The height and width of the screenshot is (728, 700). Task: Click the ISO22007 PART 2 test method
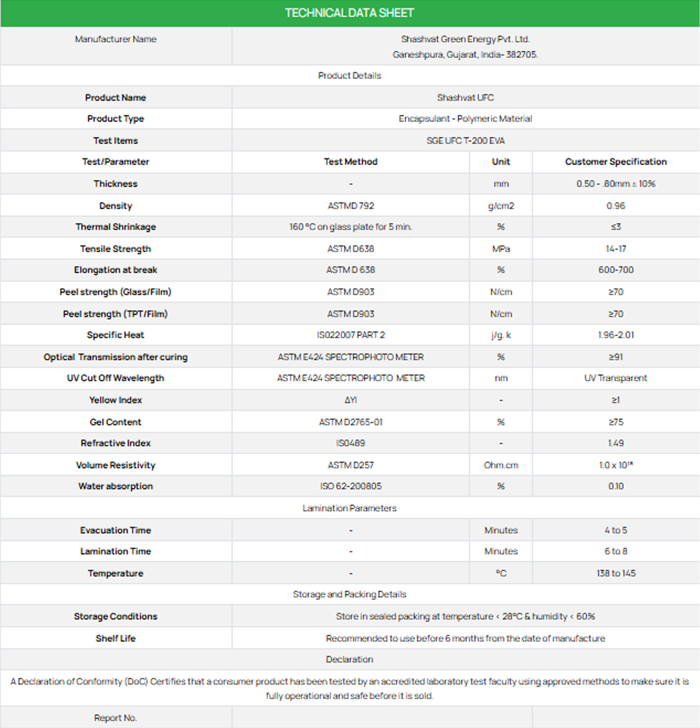(350, 335)
